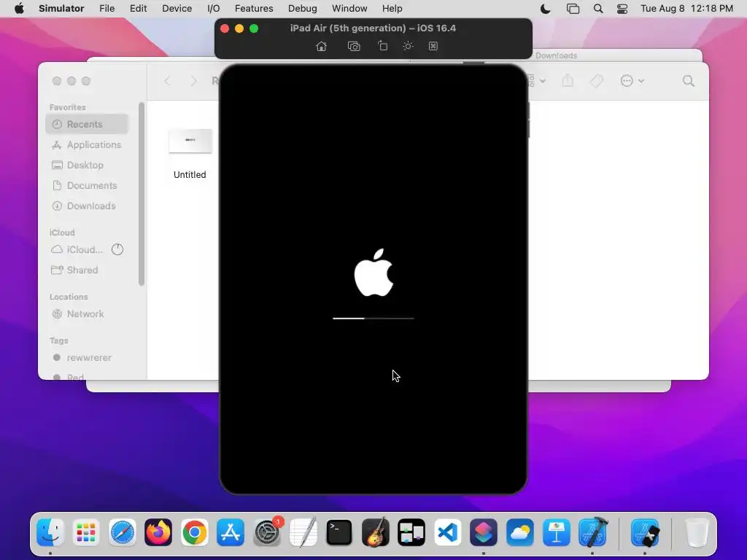Select the rewwrerer tag in sidebar
747x560 pixels.
click(x=88, y=357)
